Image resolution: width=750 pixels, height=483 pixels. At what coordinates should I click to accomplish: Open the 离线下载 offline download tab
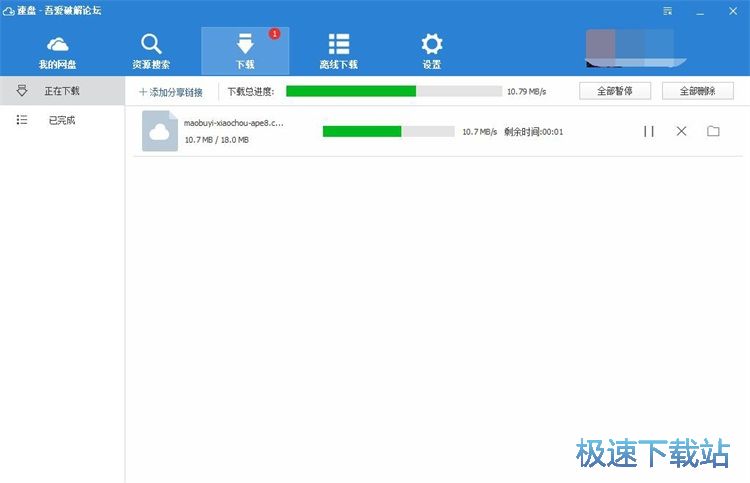coord(339,52)
